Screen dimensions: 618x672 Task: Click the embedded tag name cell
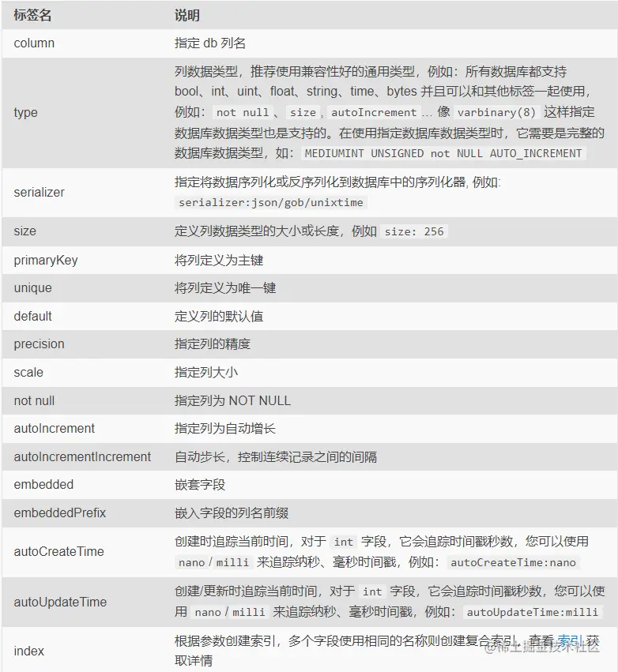coord(43,484)
